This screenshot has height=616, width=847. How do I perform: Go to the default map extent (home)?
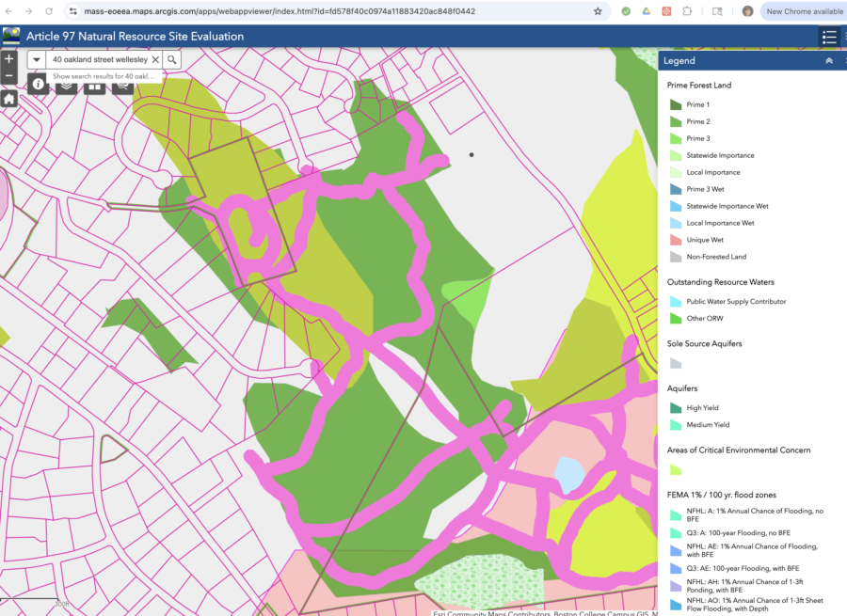9,99
